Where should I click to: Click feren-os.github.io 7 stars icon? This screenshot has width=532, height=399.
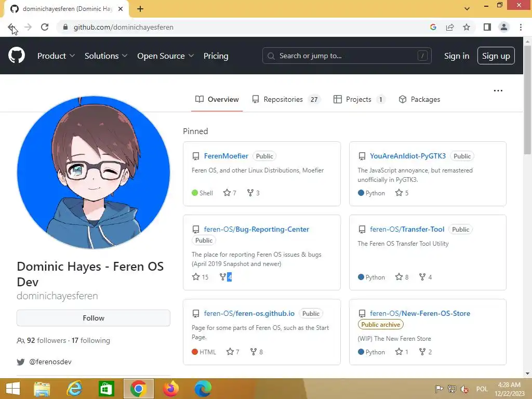pos(230,352)
